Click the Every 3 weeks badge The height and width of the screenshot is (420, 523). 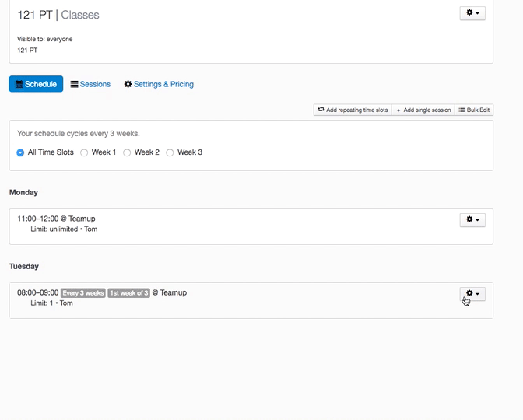83,293
